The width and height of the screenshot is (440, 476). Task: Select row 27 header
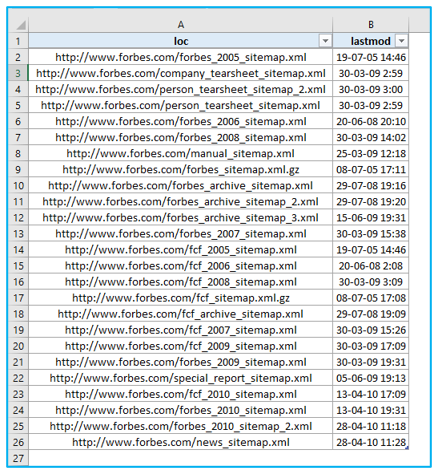pos(18,458)
